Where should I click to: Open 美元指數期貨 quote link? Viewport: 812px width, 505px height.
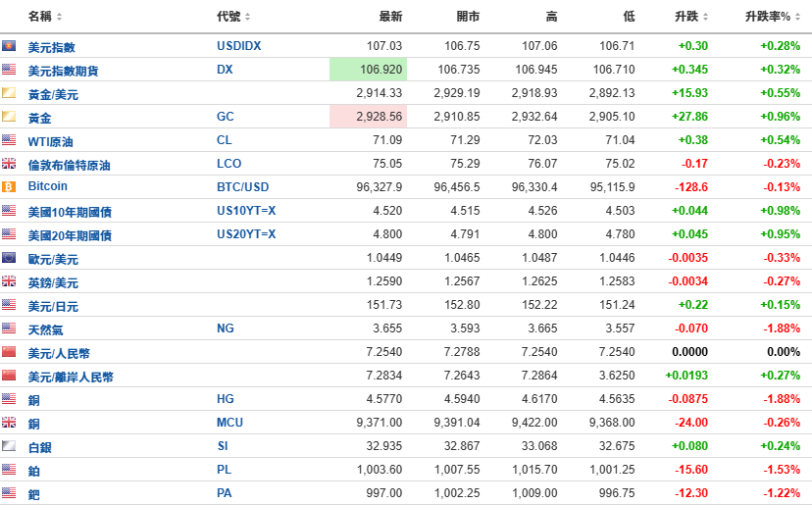coord(63,71)
